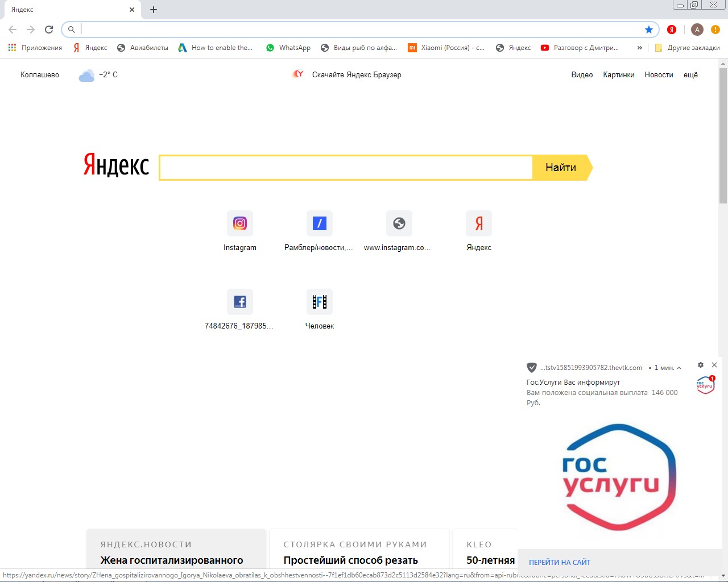Click the СТОЛЯРКА СВОИМИ РУКАМИ heading
The height and width of the screenshot is (582, 728).
point(355,544)
